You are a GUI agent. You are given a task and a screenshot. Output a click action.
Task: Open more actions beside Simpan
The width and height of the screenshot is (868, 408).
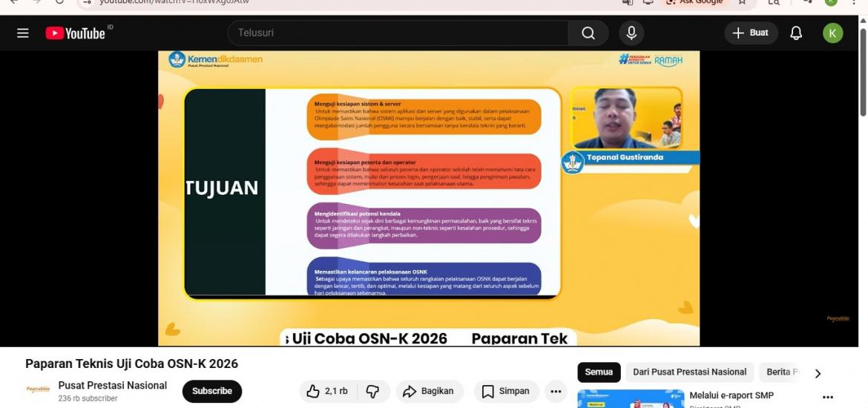[x=556, y=392]
